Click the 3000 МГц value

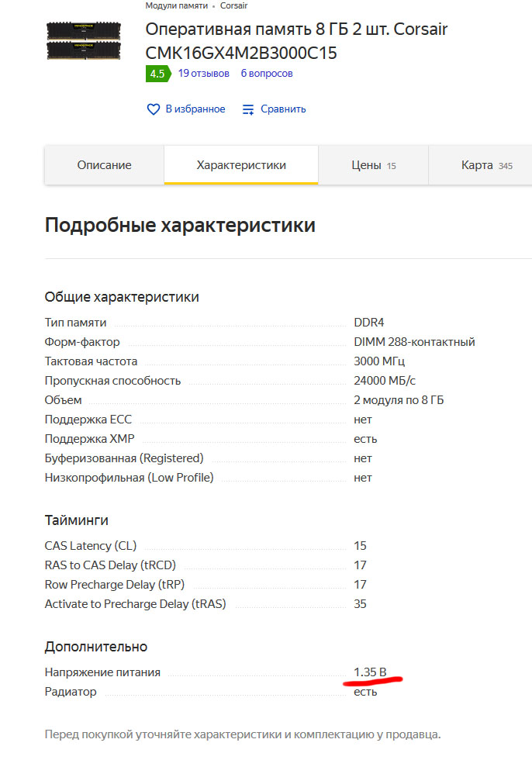tap(379, 361)
